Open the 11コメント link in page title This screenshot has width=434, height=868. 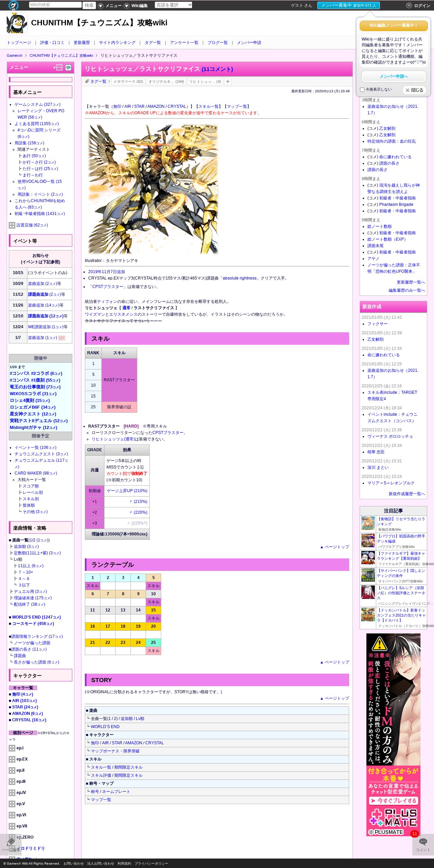tap(217, 69)
